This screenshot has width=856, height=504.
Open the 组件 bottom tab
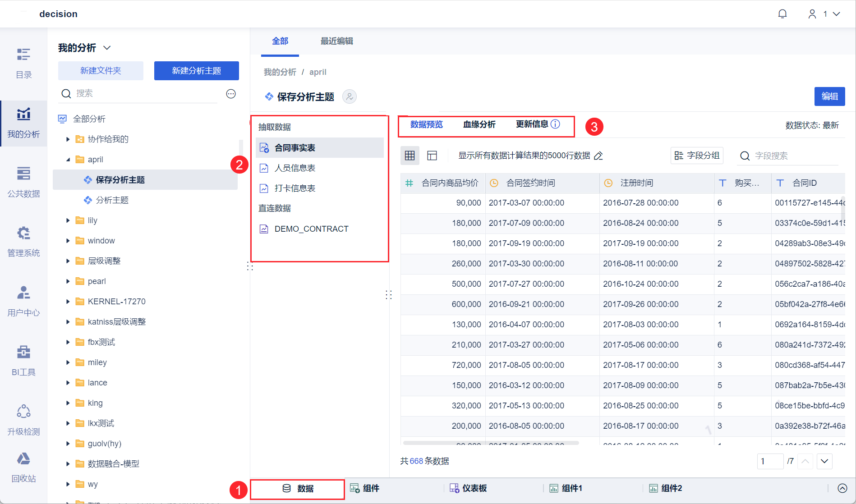pos(364,489)
